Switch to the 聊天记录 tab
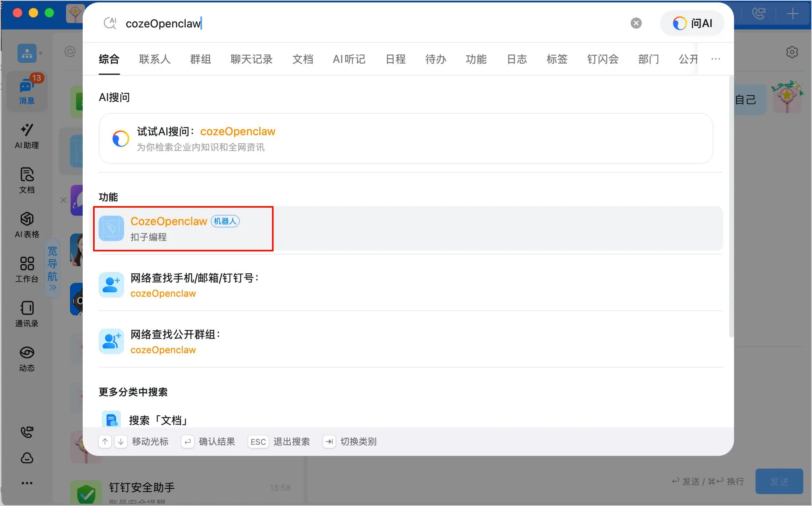This screenshot has height=506, width=812. click(251, 59)
